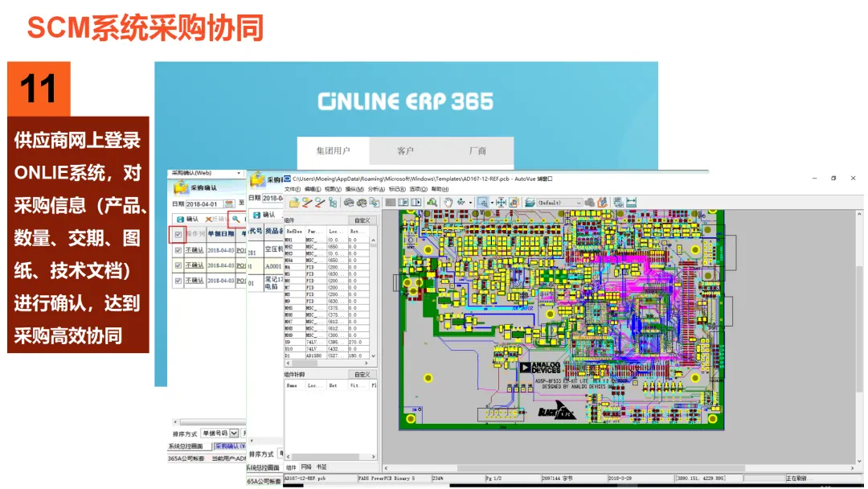Click the date field showing 2018-04-01

pyautogui.click(x=203, y=203)
